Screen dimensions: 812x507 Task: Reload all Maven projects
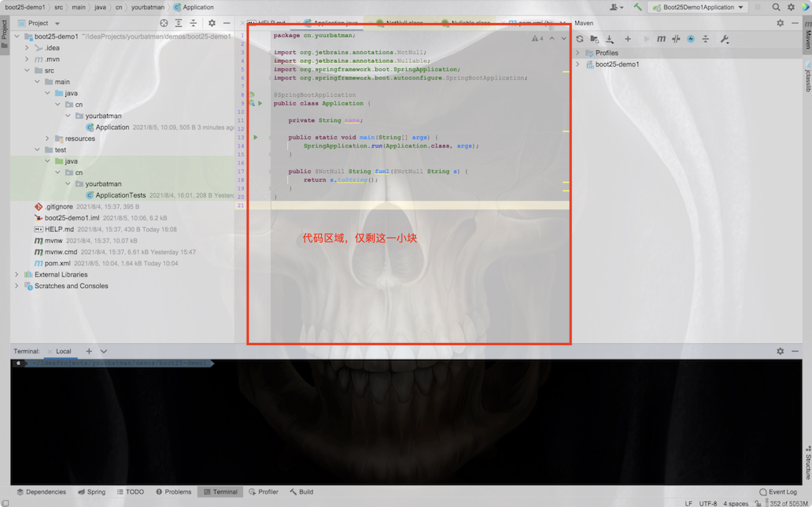click(579, 39)
